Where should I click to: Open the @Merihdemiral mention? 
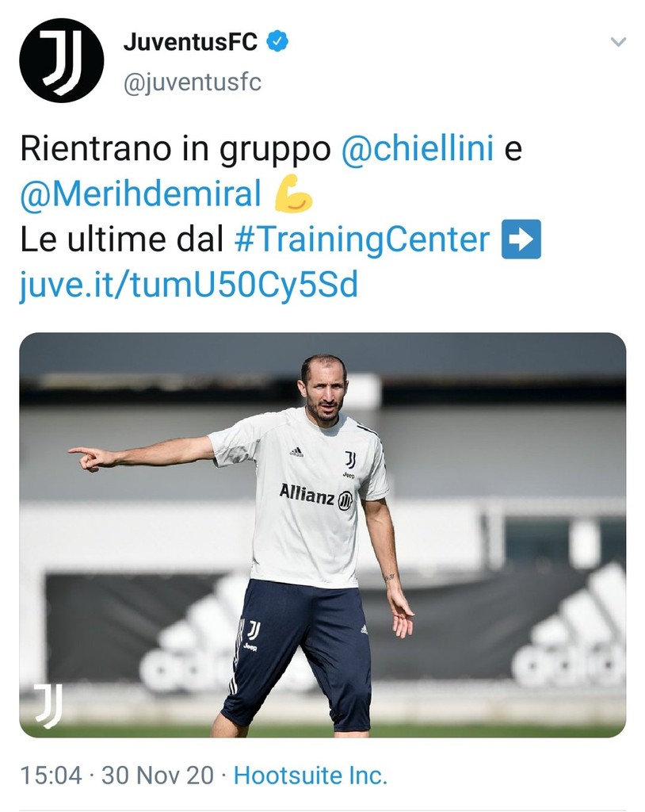[140, 194]
